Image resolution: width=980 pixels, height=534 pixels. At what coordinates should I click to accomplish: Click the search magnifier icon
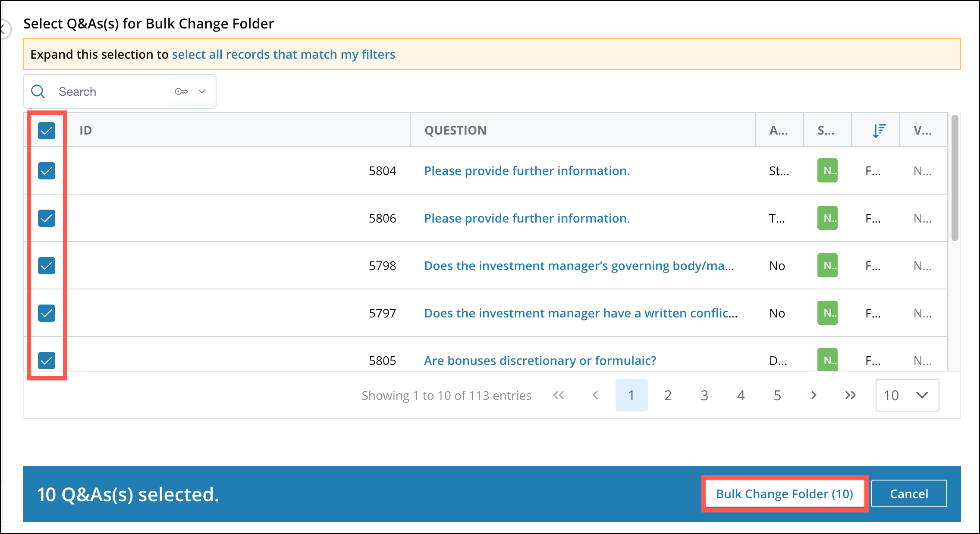pyautogui.click(x=38, y=91)
